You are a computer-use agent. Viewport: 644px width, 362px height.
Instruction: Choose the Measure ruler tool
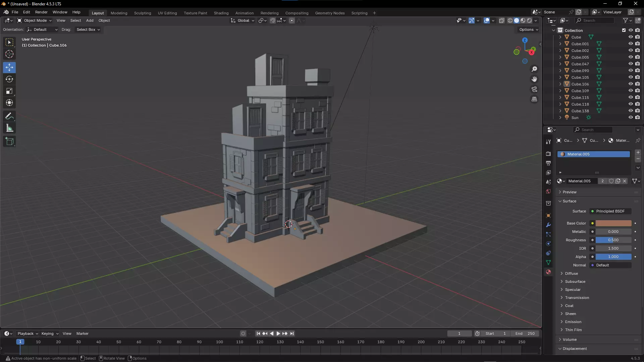pos(9,128)
